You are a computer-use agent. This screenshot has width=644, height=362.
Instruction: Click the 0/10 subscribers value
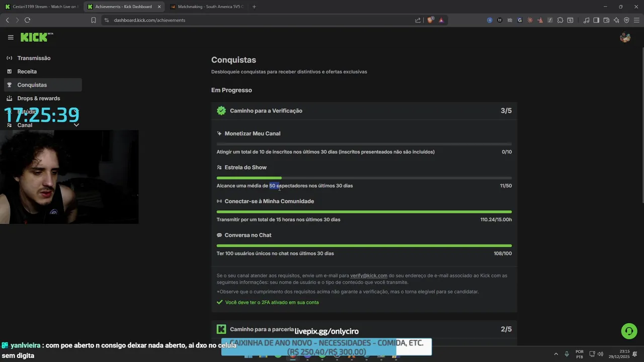507,152
